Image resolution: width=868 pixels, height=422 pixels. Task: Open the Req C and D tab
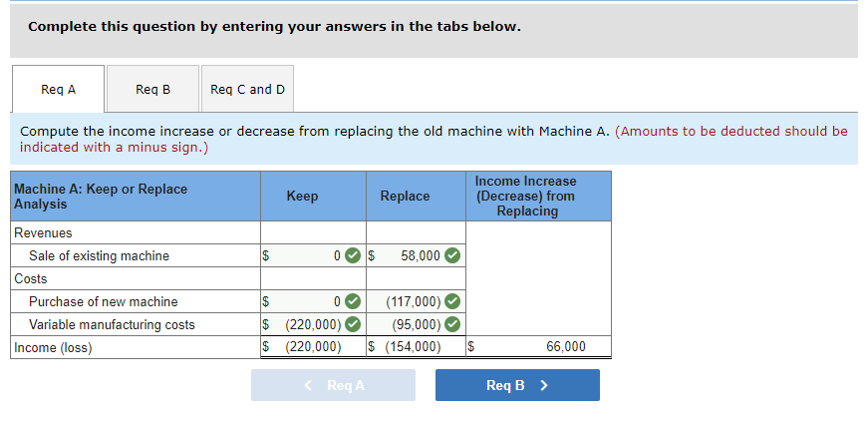(x=247, y=89)
